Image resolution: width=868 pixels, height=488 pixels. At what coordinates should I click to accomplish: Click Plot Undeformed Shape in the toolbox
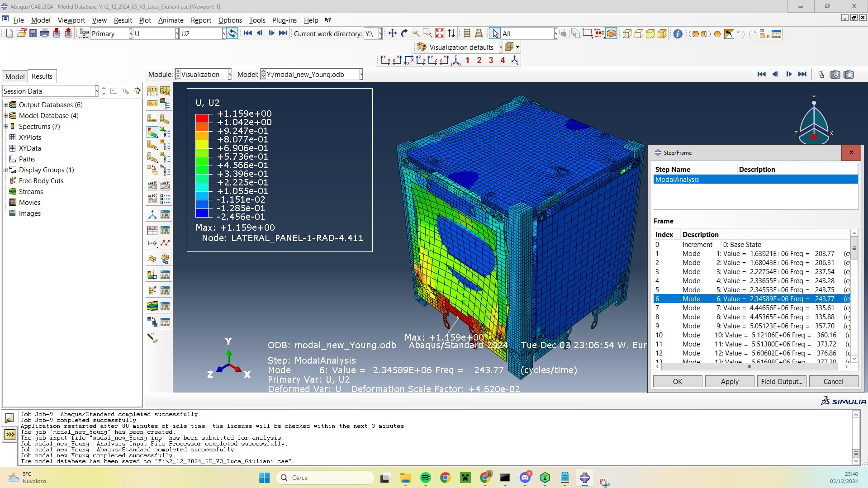click(x=152, y=119)
